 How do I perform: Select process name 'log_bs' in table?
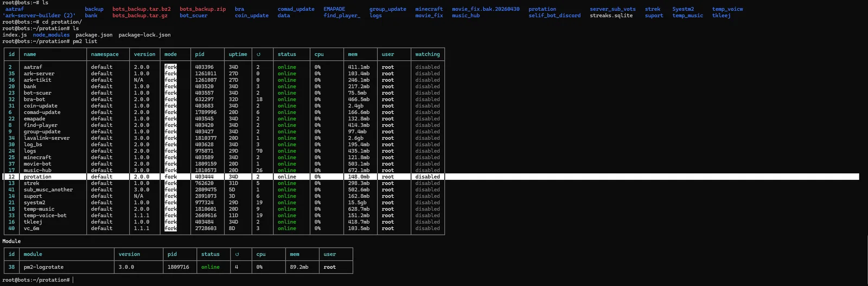pos(33,145)
